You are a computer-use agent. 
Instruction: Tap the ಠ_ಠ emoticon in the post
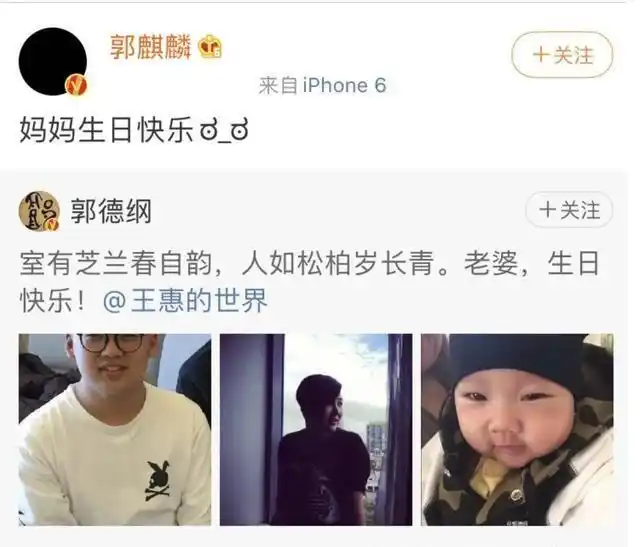tap(224, 131)
